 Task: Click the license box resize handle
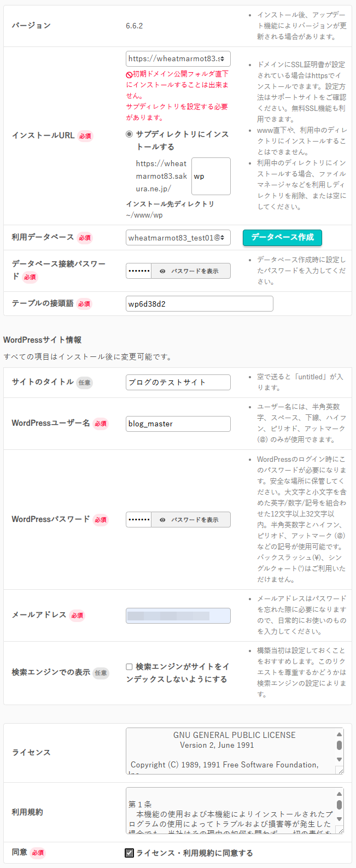(340, 770)
